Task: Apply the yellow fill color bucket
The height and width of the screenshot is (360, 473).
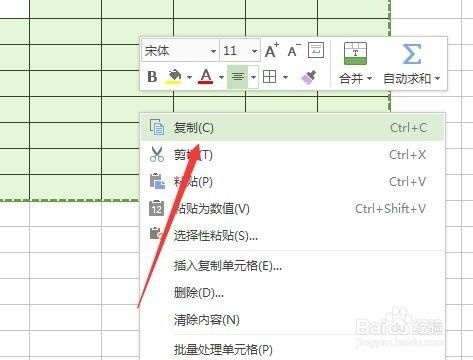Action: pos(174,77)
